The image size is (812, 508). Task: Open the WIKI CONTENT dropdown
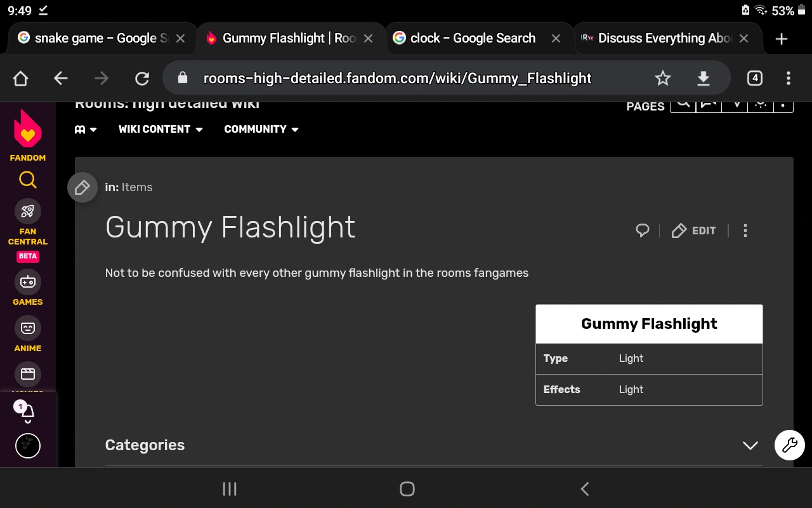[x=160, y=129]
